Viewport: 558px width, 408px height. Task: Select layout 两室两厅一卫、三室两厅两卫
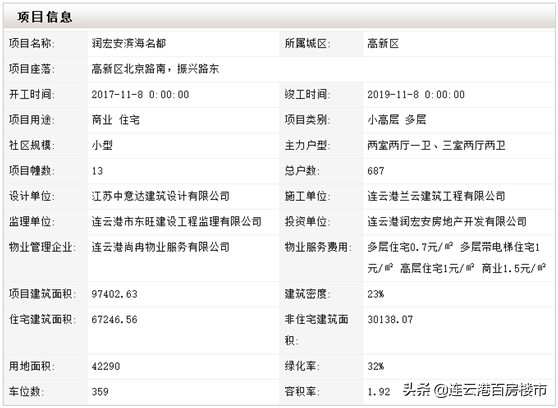click(436, 145)
